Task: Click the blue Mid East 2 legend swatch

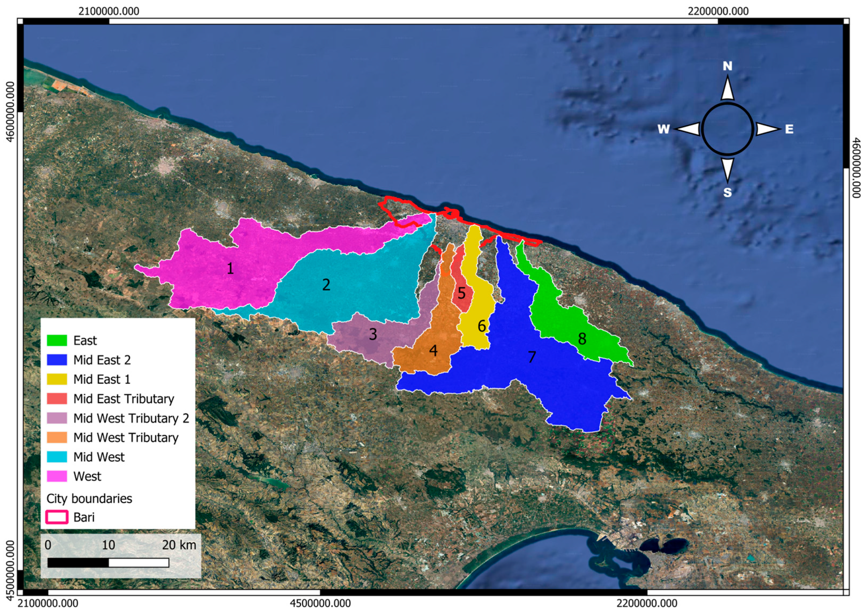Action: click(57, 360)
